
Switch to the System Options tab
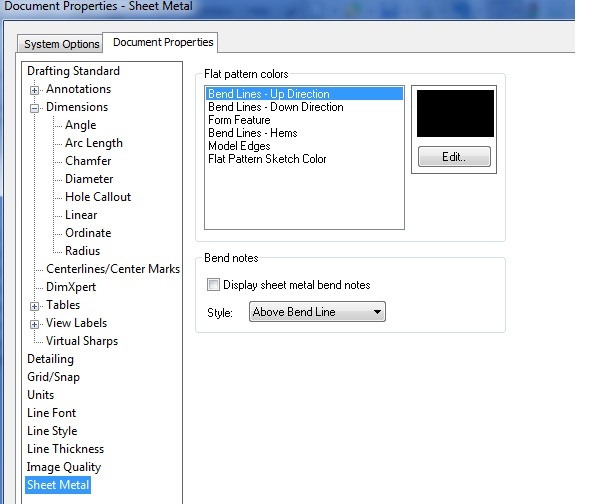tap(61, 44)
